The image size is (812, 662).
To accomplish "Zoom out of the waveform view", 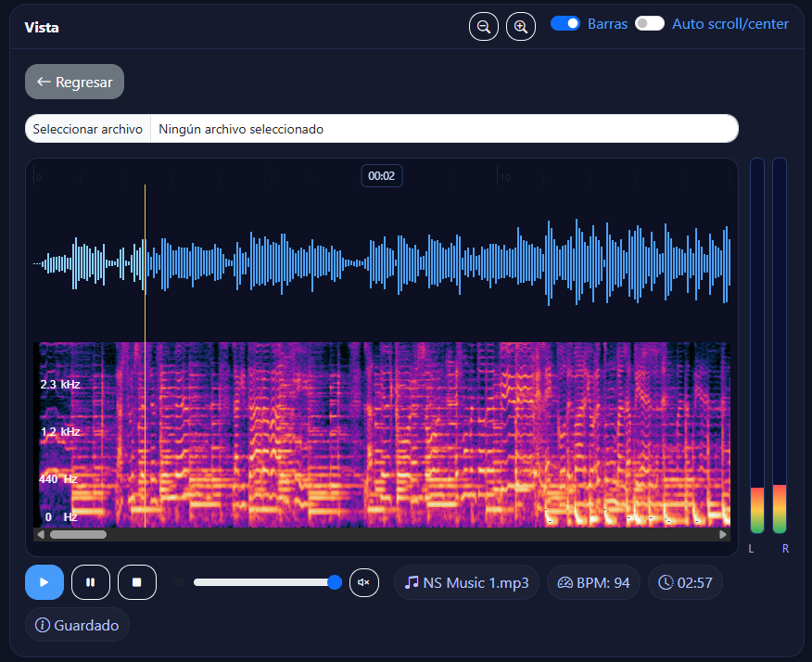I will click(x=483, y=26).
